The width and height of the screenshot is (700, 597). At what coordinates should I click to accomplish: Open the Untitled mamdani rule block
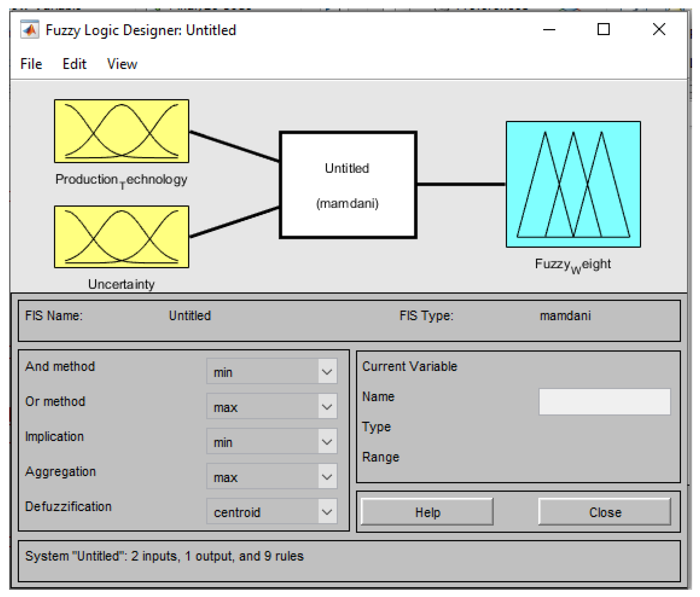coord(348,185)
